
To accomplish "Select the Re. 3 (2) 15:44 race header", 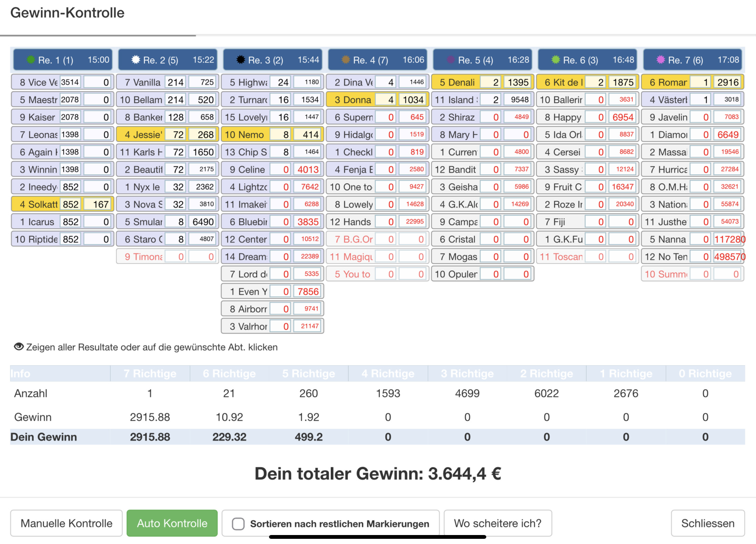I will 272,60.
